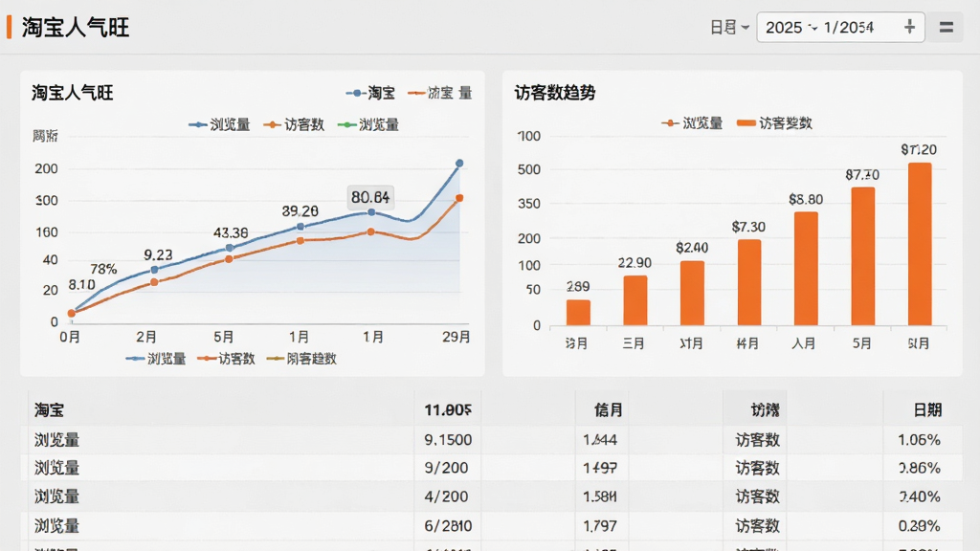Click the bar labeled 22.90

click(635, 300)
